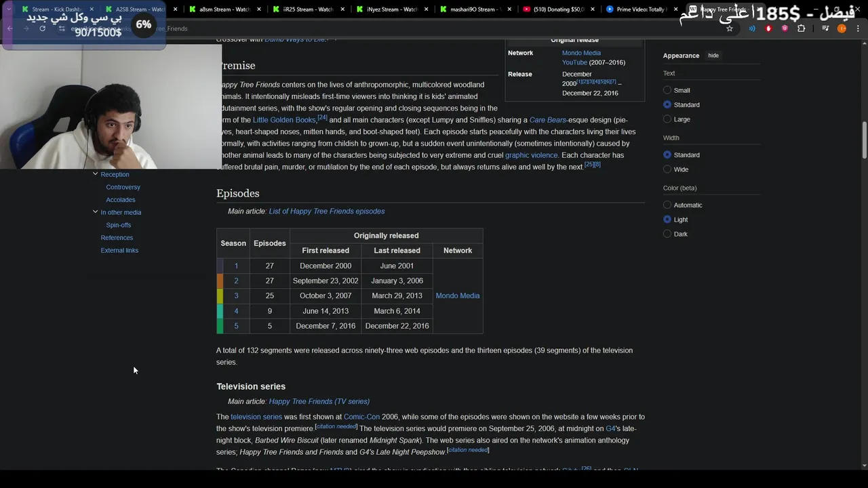Hide the Appearance panel
This screenshot has height=488, width=868.
pos(713,56)
